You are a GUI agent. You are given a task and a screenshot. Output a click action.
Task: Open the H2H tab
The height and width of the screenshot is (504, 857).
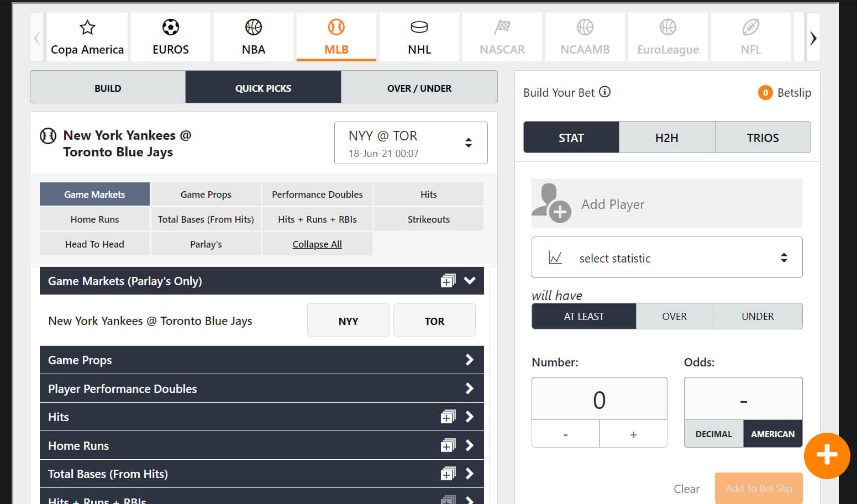666,138
